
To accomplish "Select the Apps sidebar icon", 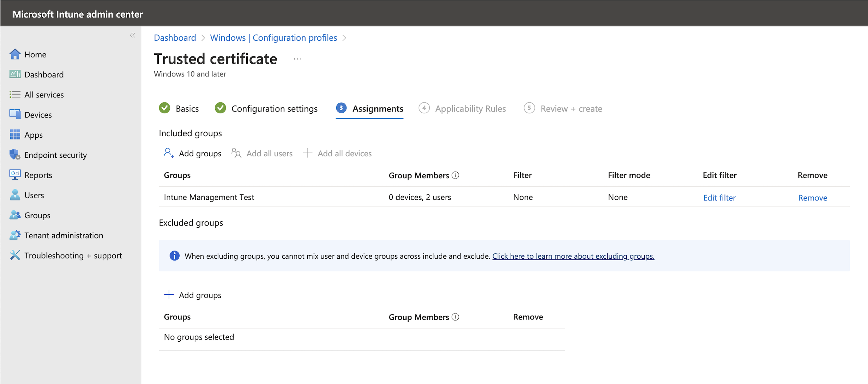I will point(16,134).
